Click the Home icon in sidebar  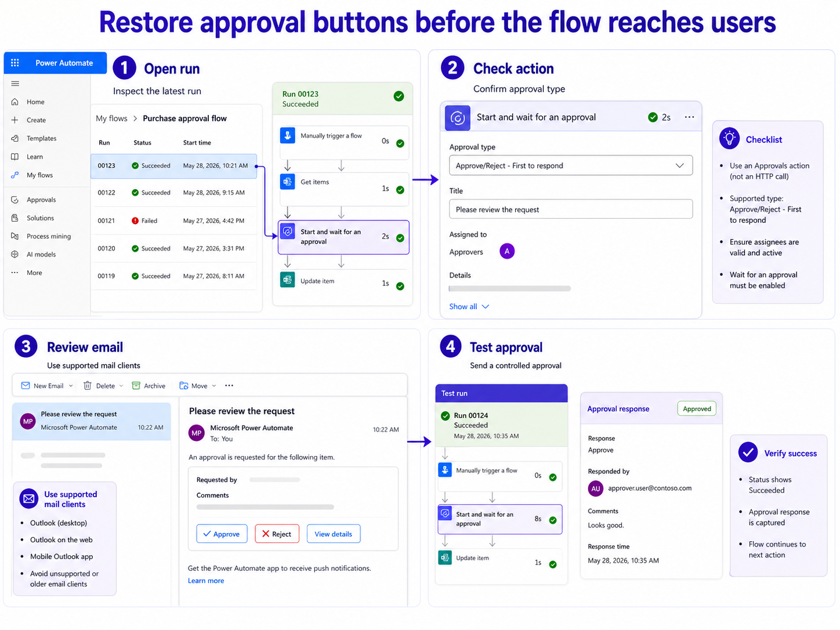[15, 102]
